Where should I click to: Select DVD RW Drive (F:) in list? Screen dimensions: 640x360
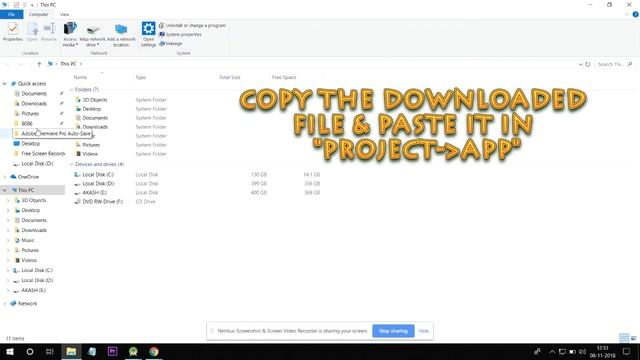click(102, 202)
